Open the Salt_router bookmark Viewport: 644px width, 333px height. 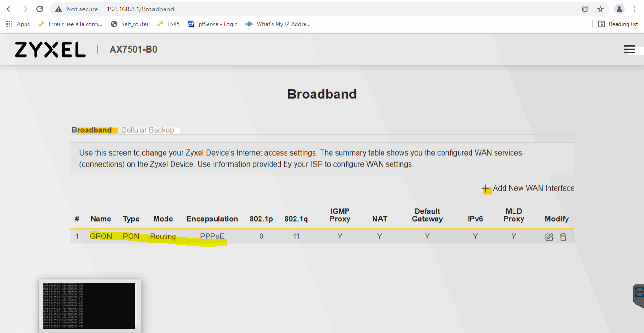(x=130, y=24)
